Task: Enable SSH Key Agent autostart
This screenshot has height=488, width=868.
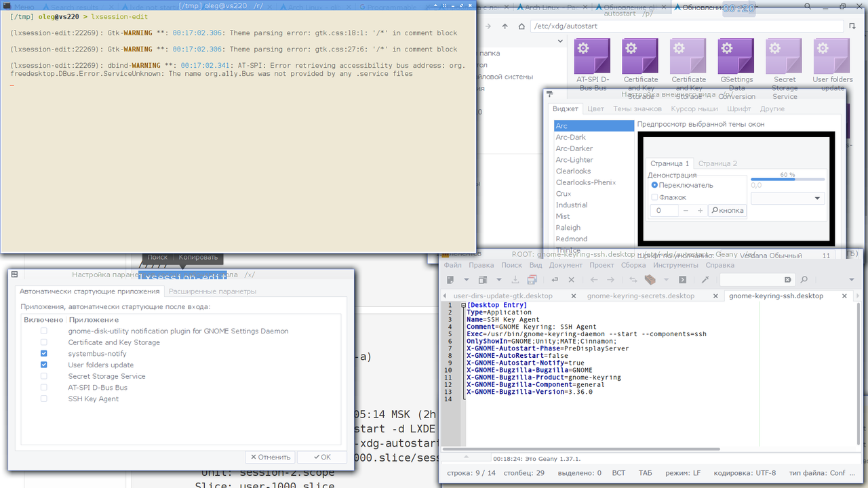Action: click(44, 399)
